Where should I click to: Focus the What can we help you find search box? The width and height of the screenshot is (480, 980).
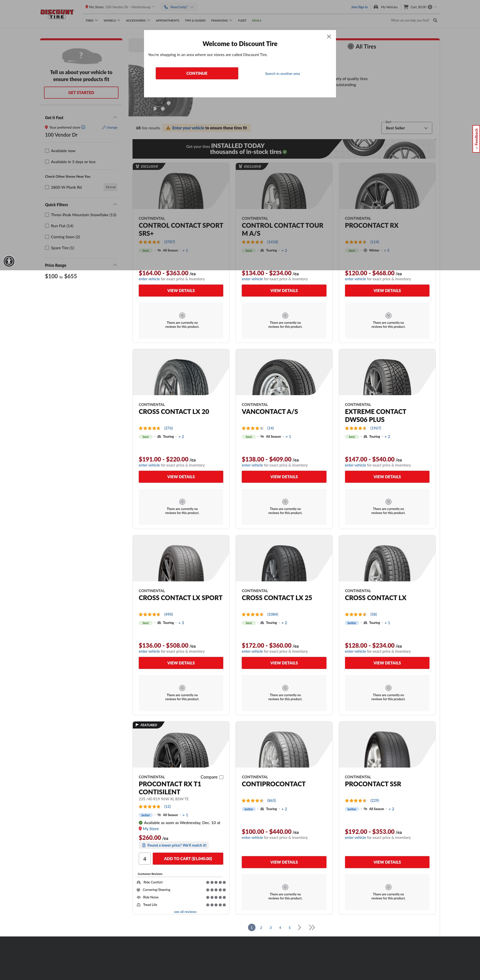[410, 21]
